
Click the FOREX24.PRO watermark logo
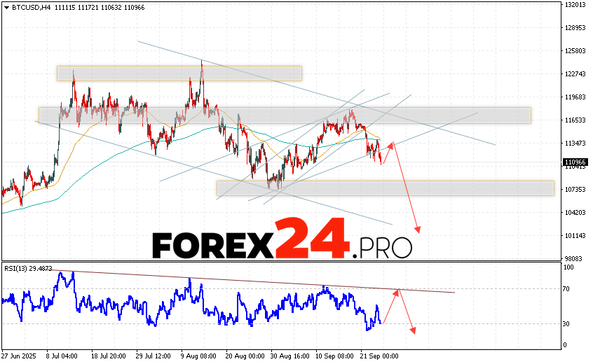tap(282, 239)
